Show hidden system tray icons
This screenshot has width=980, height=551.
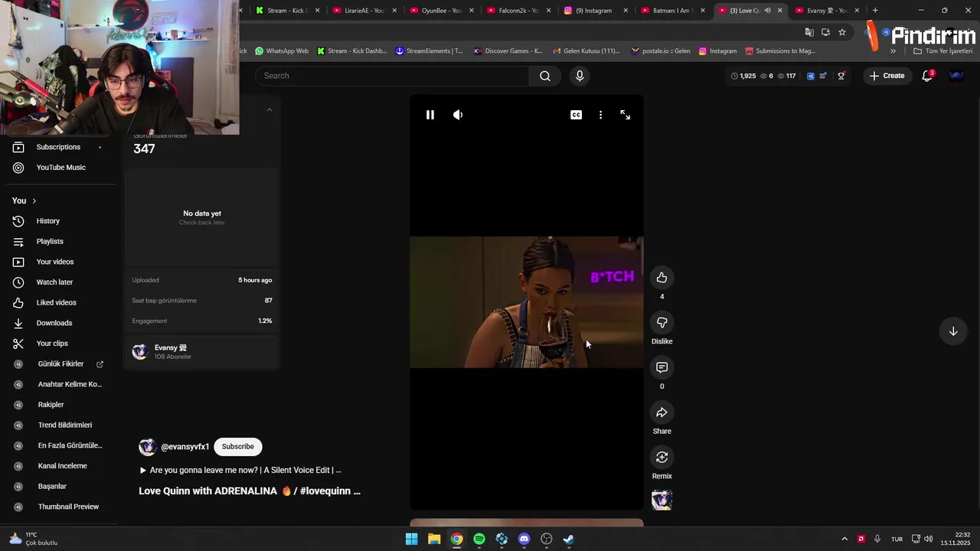844,539
